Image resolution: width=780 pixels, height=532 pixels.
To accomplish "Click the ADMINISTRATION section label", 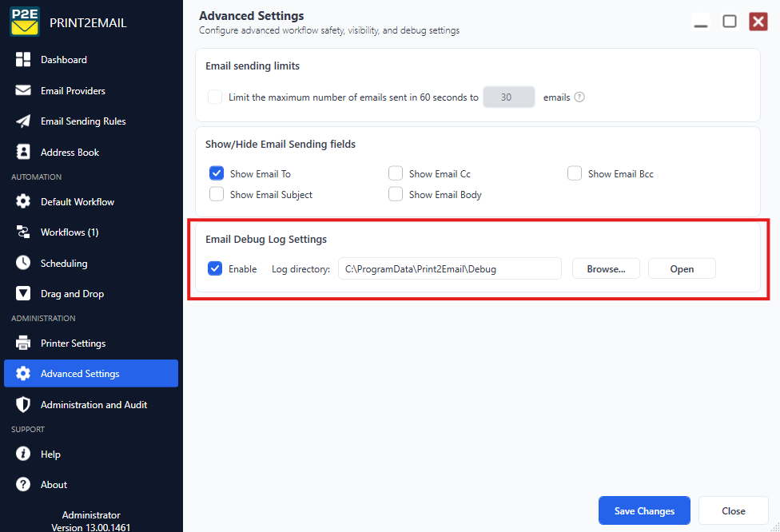I will tap(43, 318).
